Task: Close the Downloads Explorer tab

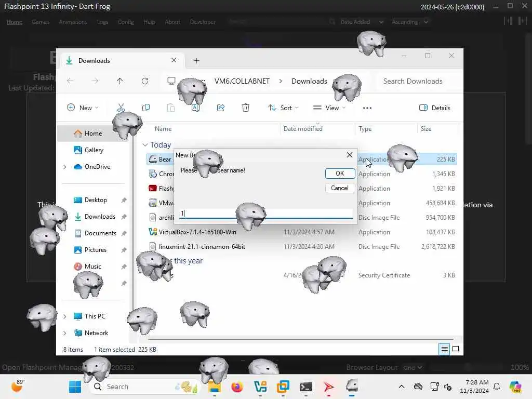Action: (x=174, y=60)
